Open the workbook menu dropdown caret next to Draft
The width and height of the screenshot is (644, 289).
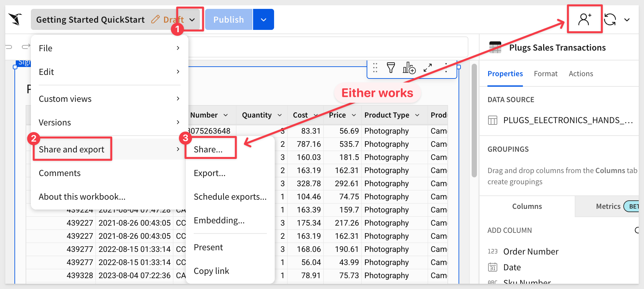(x=192, y=20)
